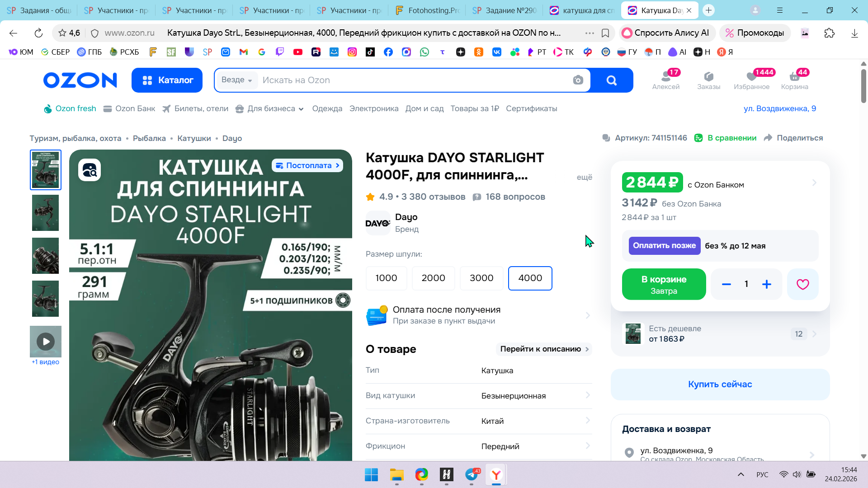Open the Везде search scope dropdown

point(236,80)
